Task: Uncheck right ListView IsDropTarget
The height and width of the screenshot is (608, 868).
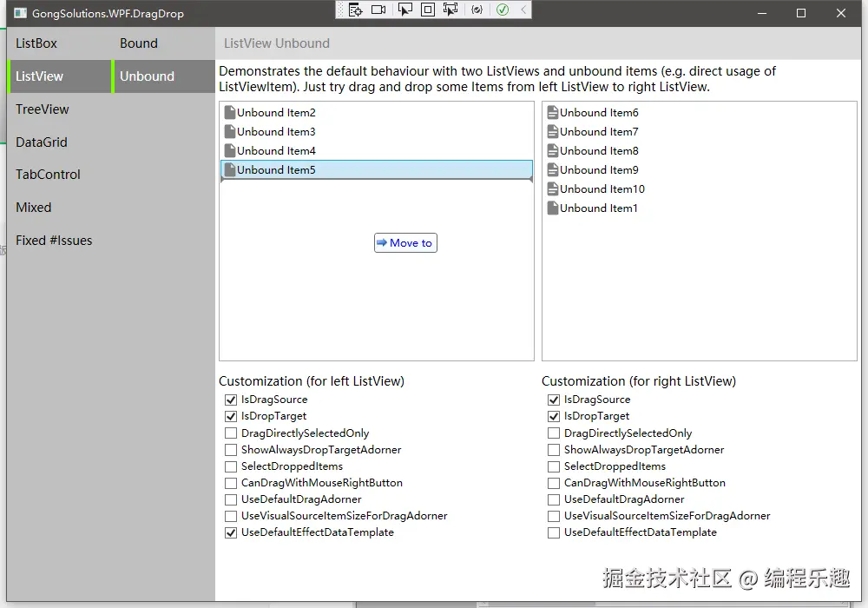Action: pyautogui.click(x=554, y=416)
